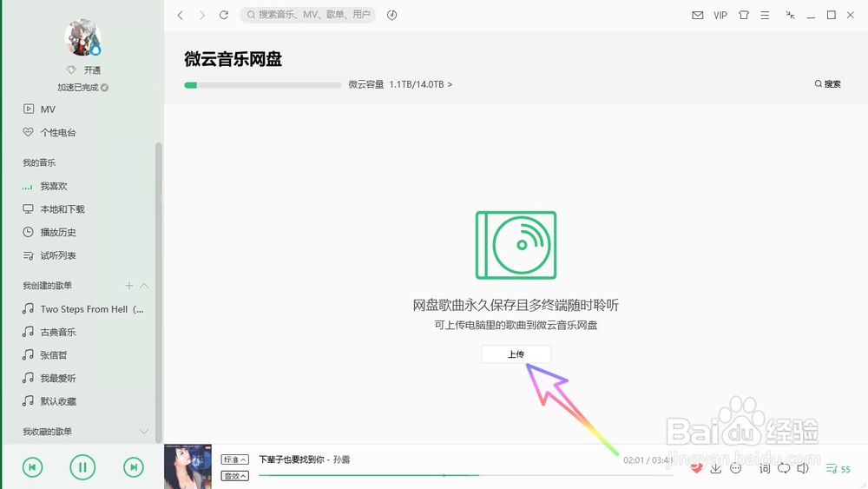868x489 pixels.
Task: Open the VIP membership button
Action: 720,15
